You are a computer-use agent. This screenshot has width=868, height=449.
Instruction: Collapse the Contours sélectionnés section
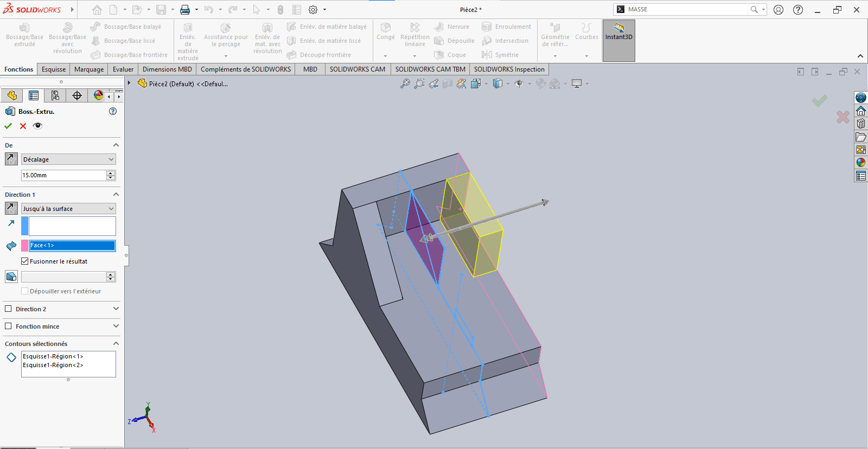116,344
